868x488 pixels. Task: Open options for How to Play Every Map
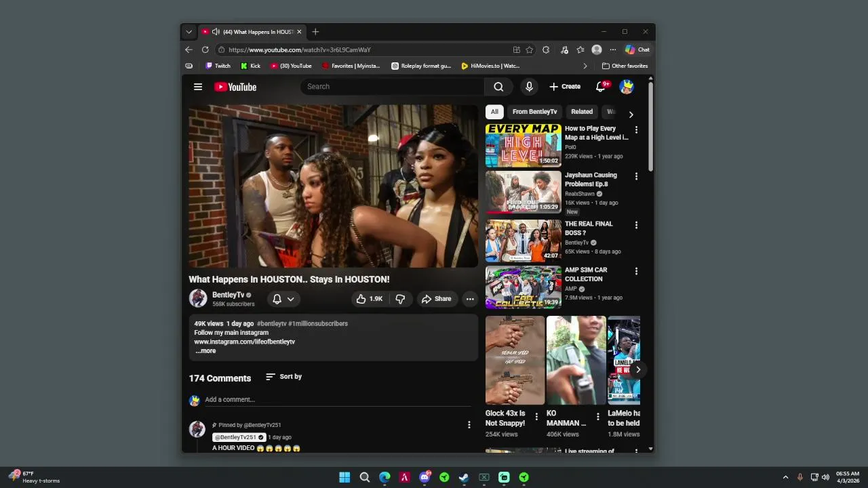coord(636,129)
